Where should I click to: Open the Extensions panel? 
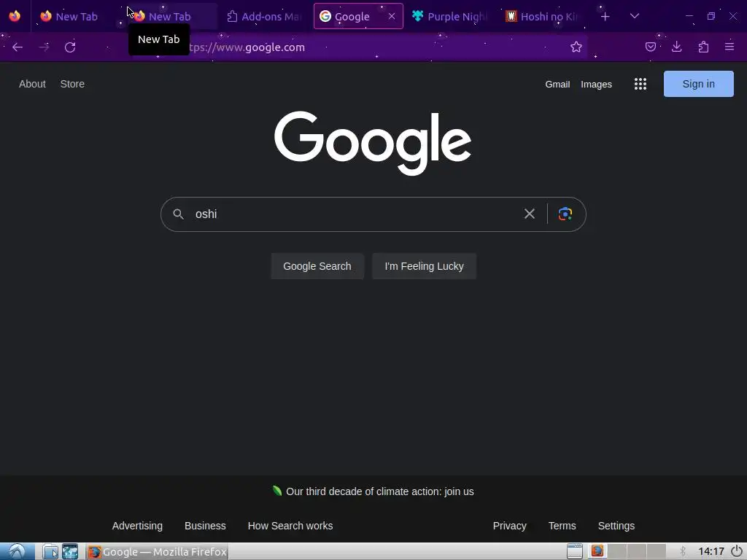click(703, 47)
